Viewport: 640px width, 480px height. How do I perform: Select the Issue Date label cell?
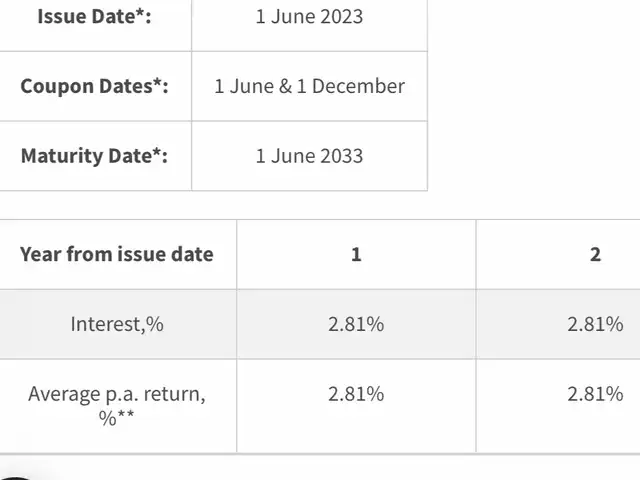pos(94,17)
